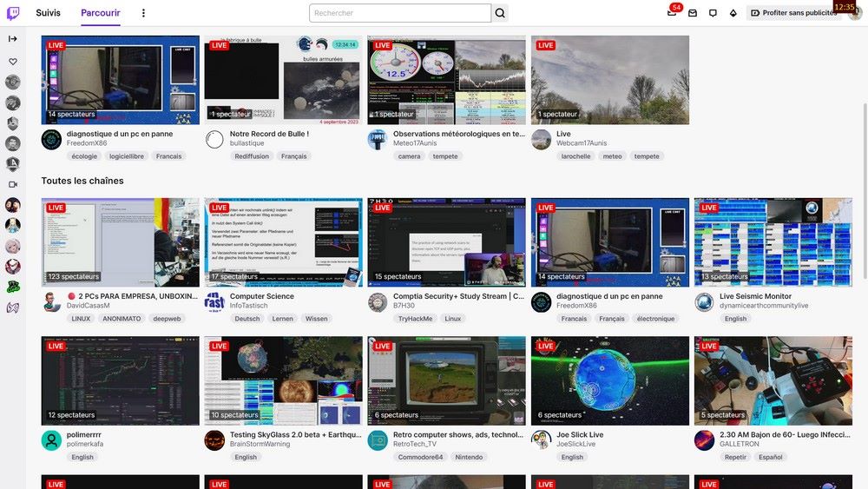
Task: Open the Comptia Security+ stream thumbnail
Action: (x=447, y=242)
